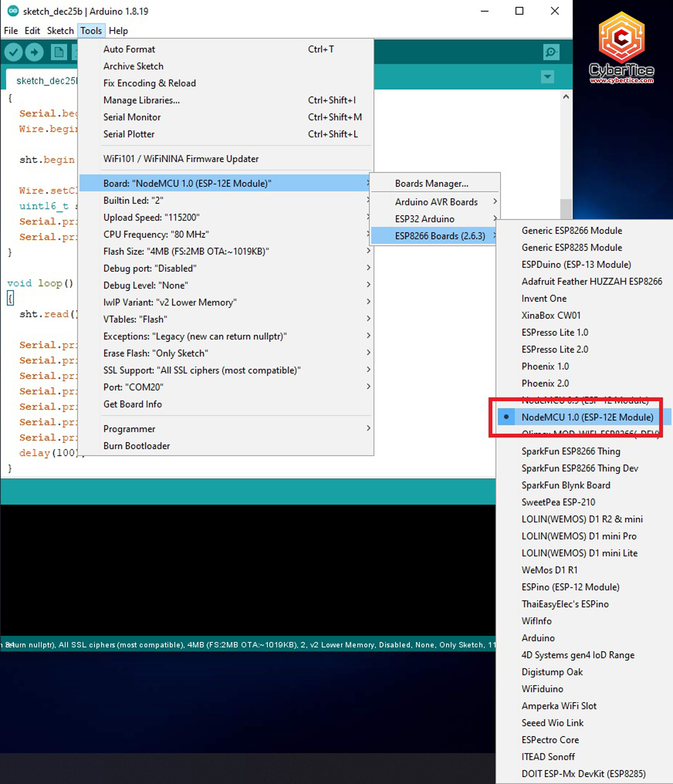This screenshot has height=784, width=673.
Task: Open Boards Manager...
Action: coord(431,183)
